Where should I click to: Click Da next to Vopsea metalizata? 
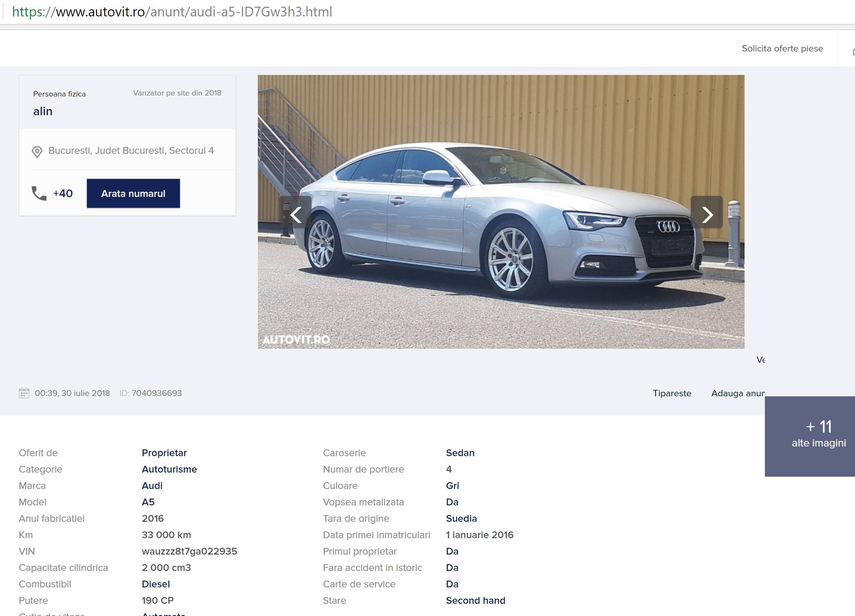coord(452,502)
